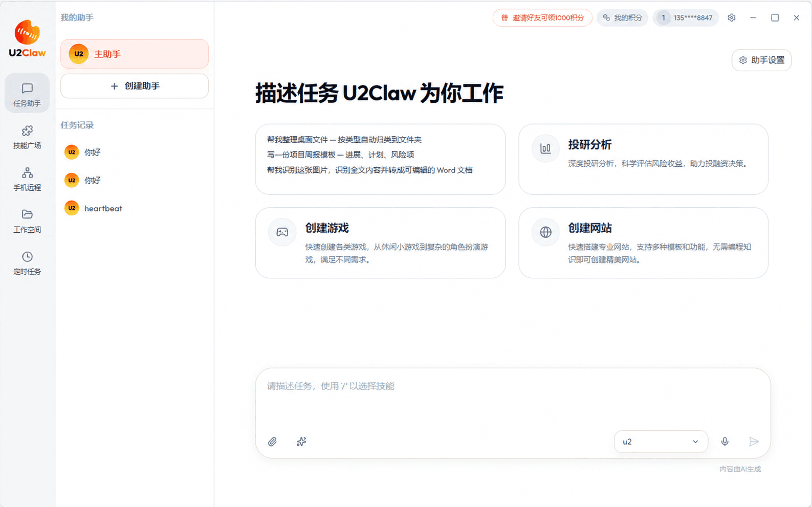Click the bar chart icon on 投研分析
812x507 pixels.
click(545, 148)
